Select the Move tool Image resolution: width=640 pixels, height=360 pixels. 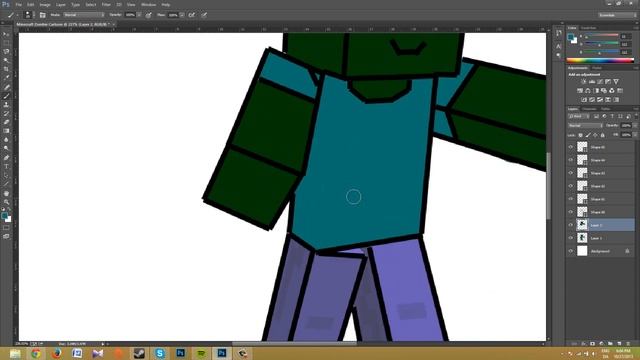click(x=6, y=34)
